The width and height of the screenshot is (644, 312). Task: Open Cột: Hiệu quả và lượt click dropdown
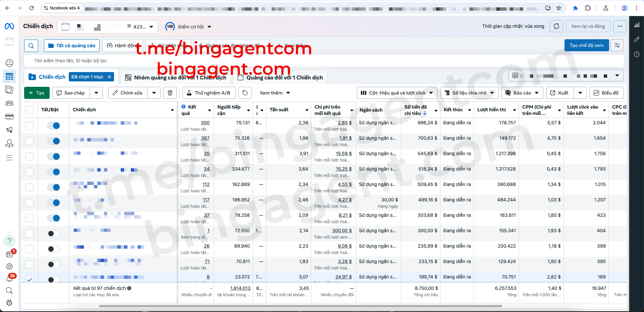coord(397,93)
